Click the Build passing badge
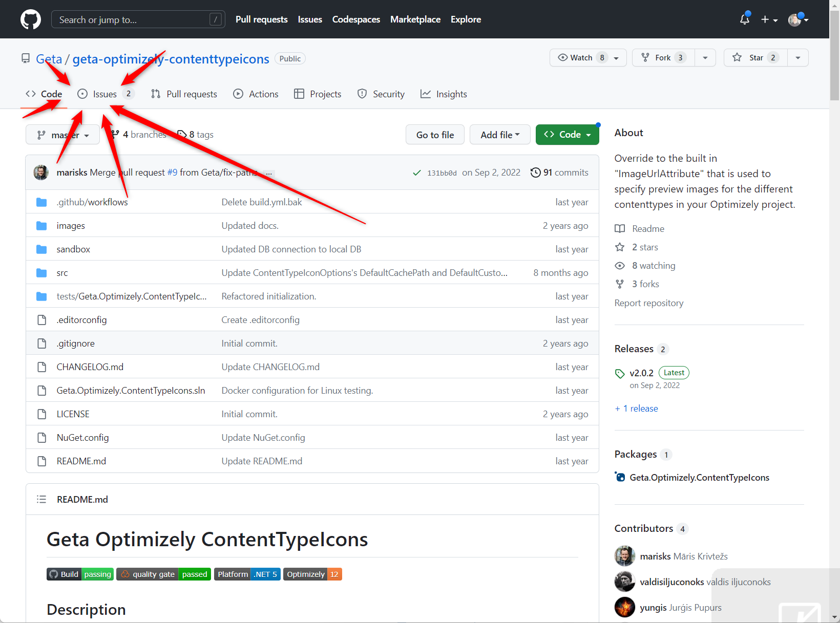Image resolution: width=840 pixels, height=623 pixels. tap(80, 574)
